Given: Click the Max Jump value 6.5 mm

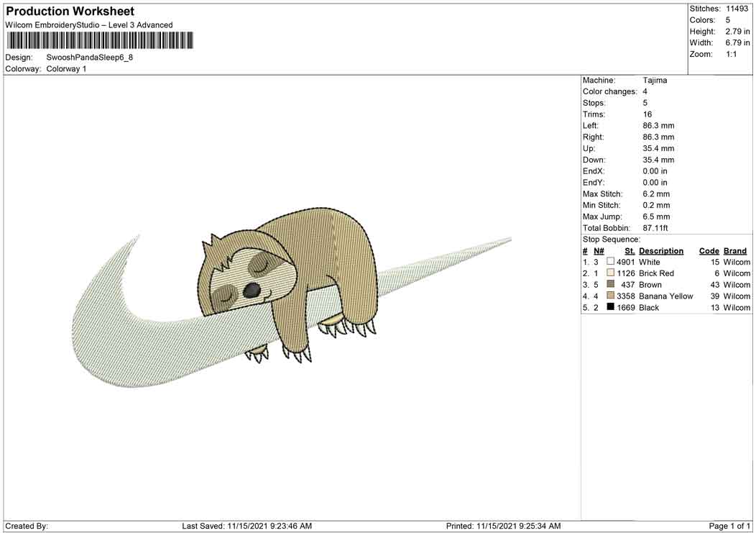Looking at the screenshot, I should (x=655, y=217).
